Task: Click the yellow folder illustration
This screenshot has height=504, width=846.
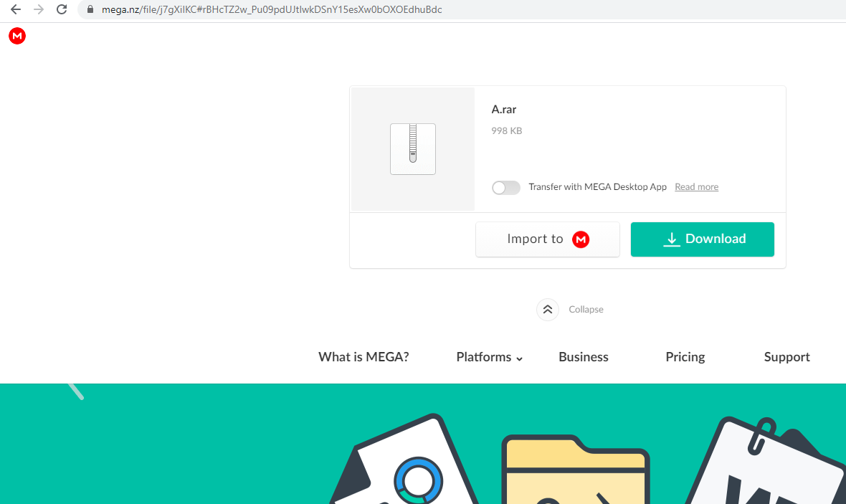Action: click(x=576, y=469)
